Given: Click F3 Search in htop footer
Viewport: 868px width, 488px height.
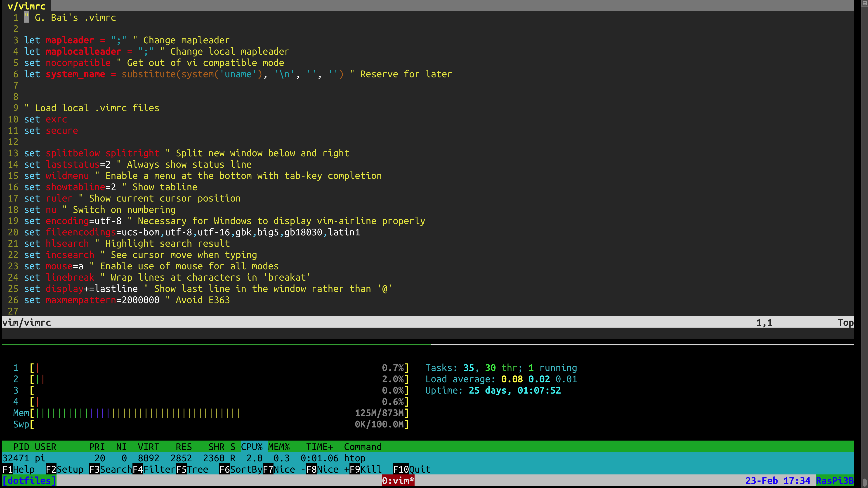Looking at the screenshot, I should click(111, 469).
